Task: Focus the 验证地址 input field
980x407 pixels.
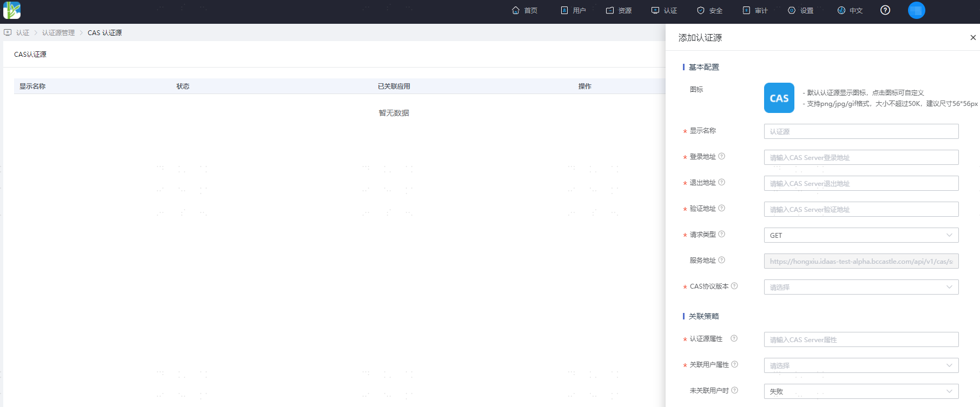Action: 861,209
